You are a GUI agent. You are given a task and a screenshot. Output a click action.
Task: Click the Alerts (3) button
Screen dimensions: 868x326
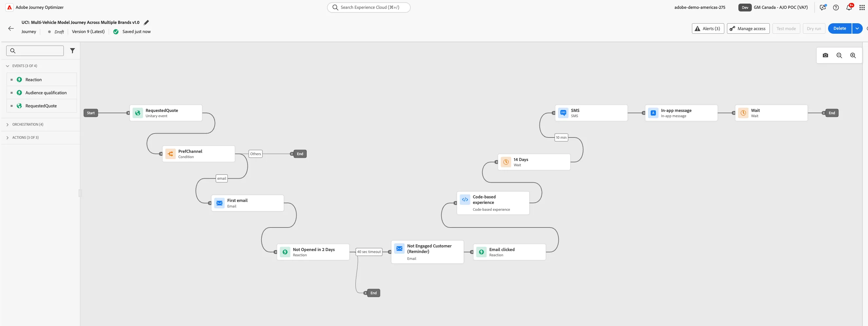[708, 29]
